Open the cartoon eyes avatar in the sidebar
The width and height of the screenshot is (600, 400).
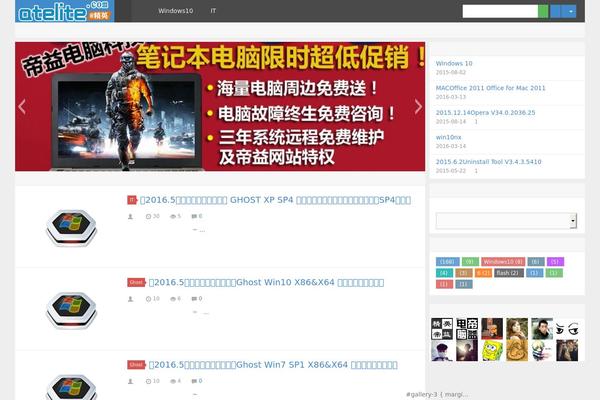(567, 329)
